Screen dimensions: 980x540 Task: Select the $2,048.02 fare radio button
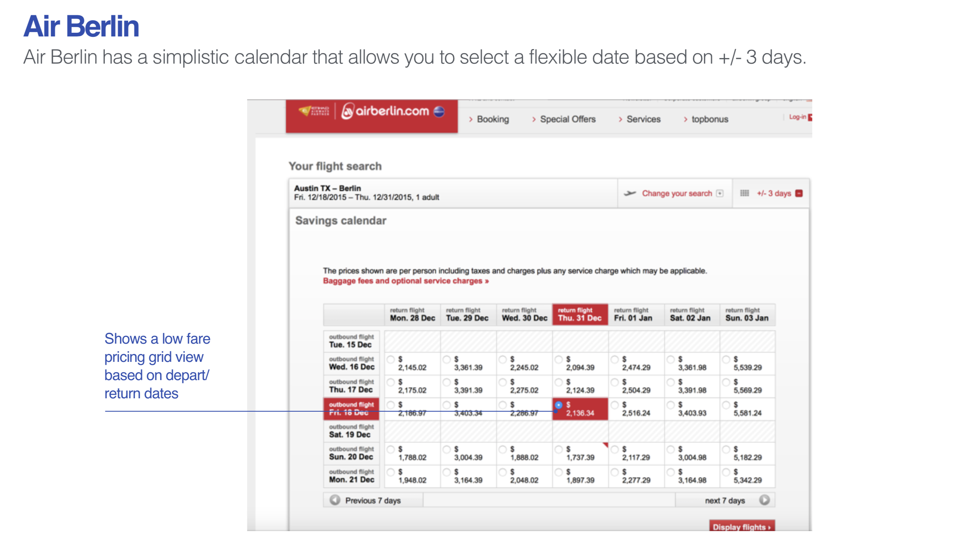pos(503,472)
